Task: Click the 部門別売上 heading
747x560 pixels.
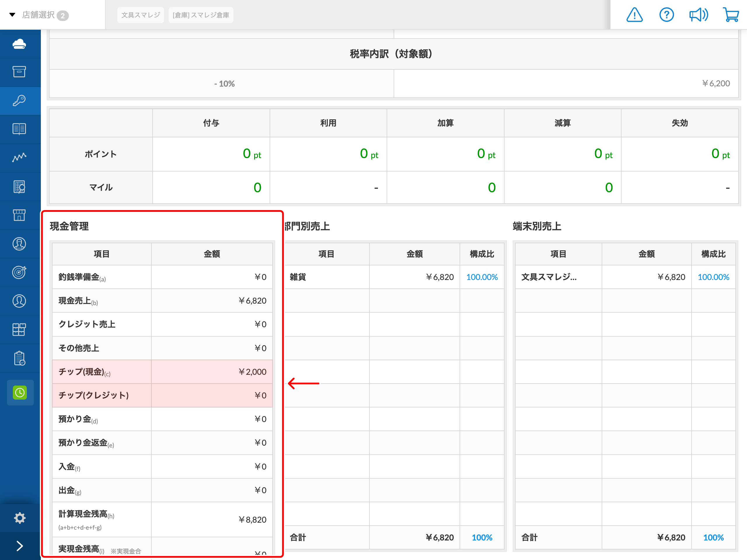Action: [x=307, y=226]
